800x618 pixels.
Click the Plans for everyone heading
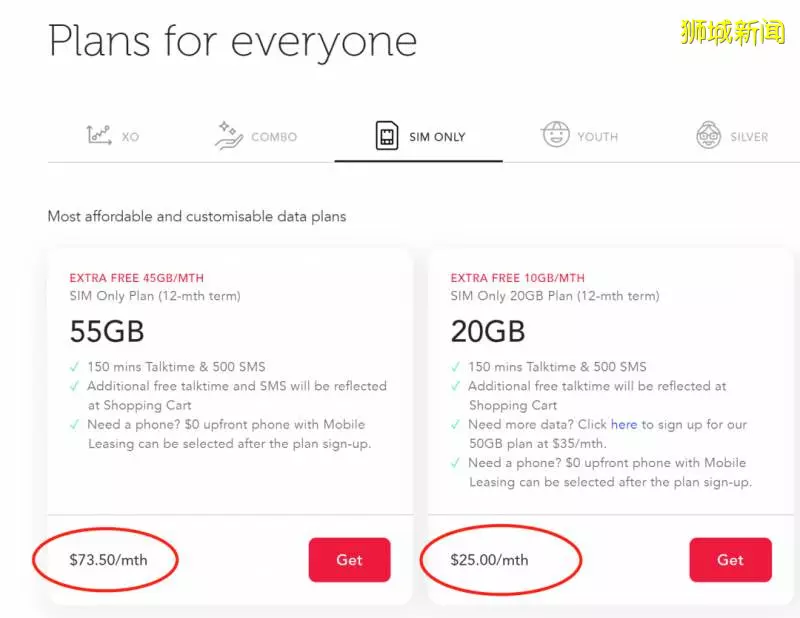233,42
